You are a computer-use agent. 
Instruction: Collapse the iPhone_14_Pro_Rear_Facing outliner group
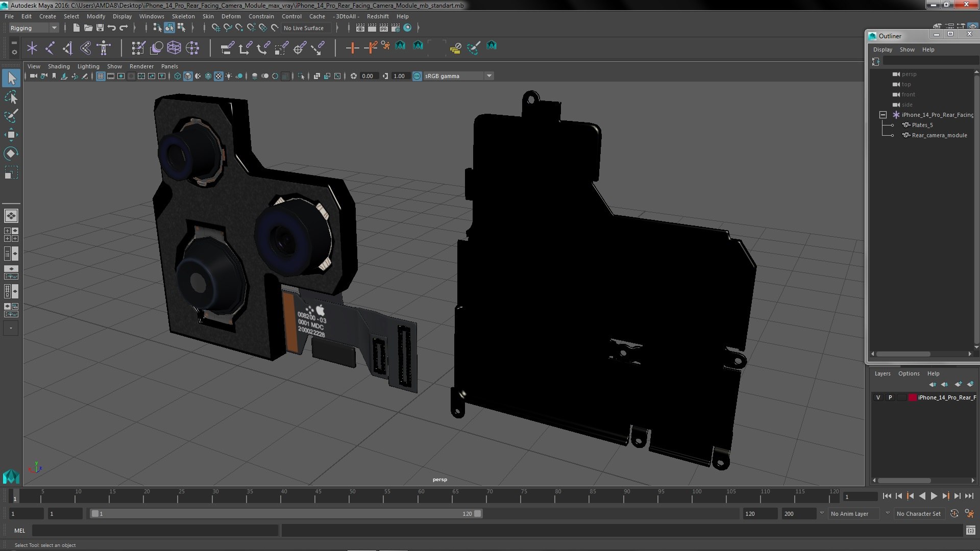pos(883,115)
